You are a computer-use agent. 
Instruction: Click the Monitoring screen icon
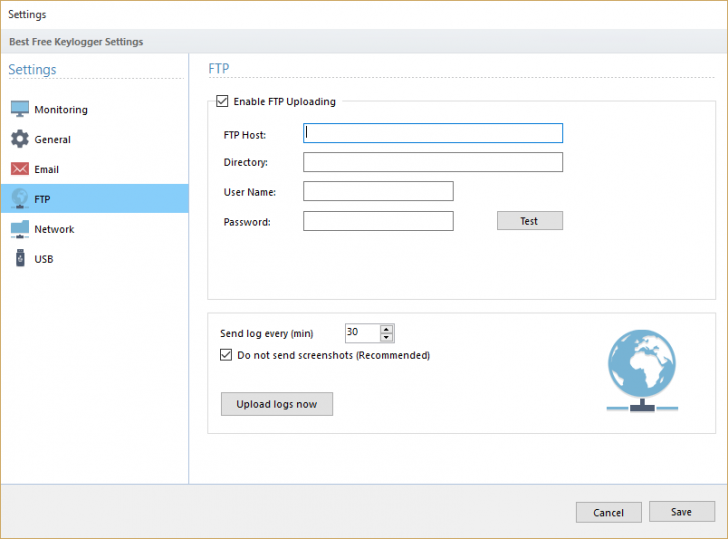(x=20, y=109)
